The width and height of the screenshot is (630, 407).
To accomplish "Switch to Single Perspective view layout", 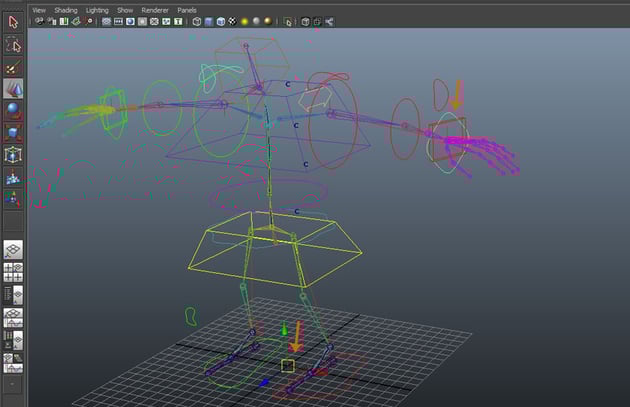I will pyautogui.click(x=14, y=250).
